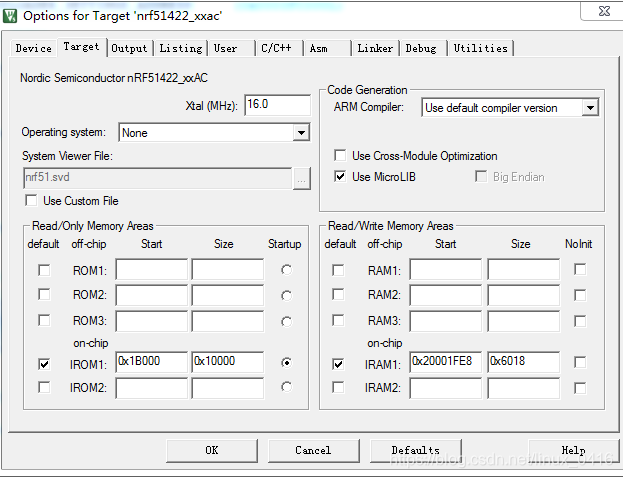Click the RAM2 Size field
Screen dimensions: 623x478
(x=524, y=295)
